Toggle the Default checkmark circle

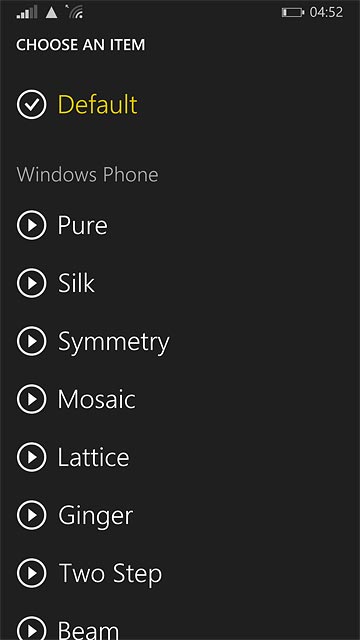(x=31, y=104)
